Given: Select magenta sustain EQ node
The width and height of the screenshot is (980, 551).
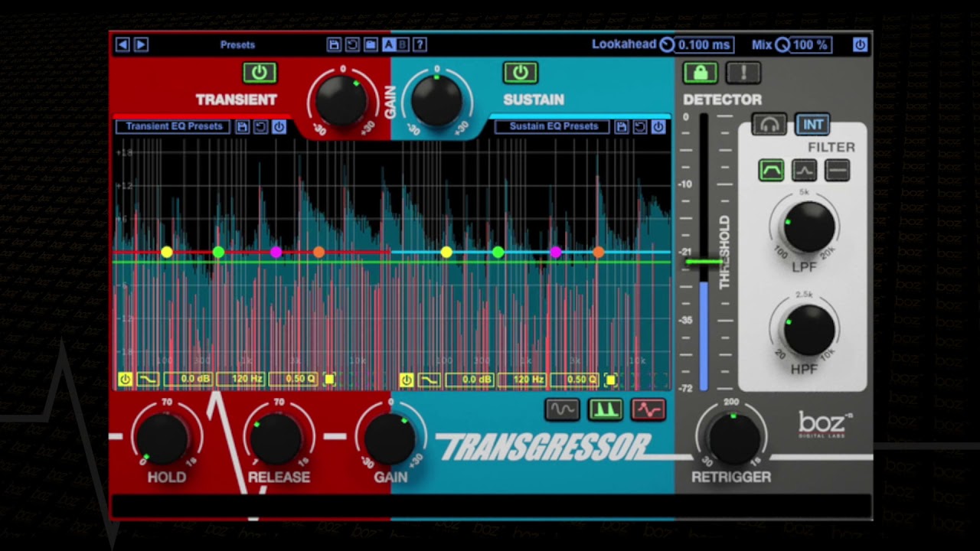Looking at the screenshot, I should [556, 252].
